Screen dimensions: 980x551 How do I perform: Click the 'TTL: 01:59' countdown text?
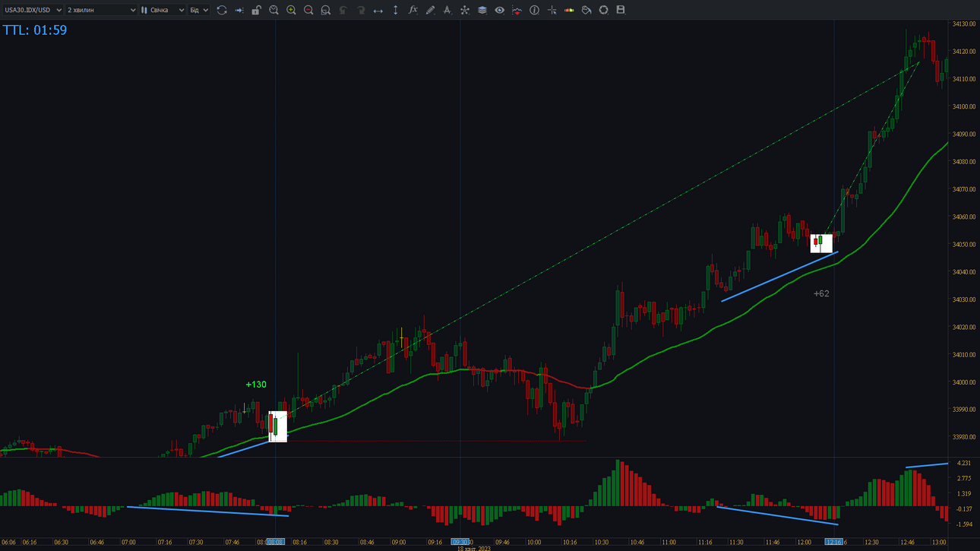(35, 30)
